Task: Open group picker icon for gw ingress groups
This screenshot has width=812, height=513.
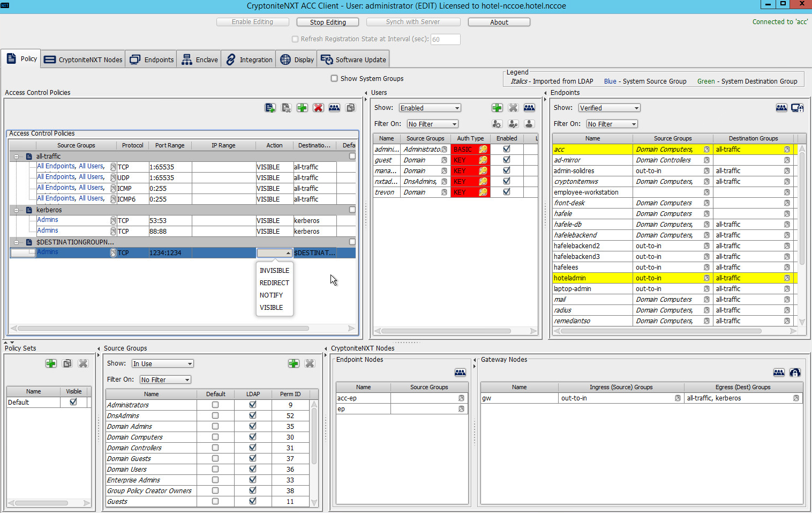Action: point(678,398)
